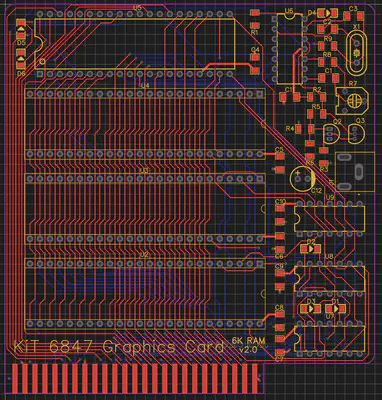This screenshot has height=400, width=382.
Task: Select the U6 DIP chip footprint
Action: (290, 49)
